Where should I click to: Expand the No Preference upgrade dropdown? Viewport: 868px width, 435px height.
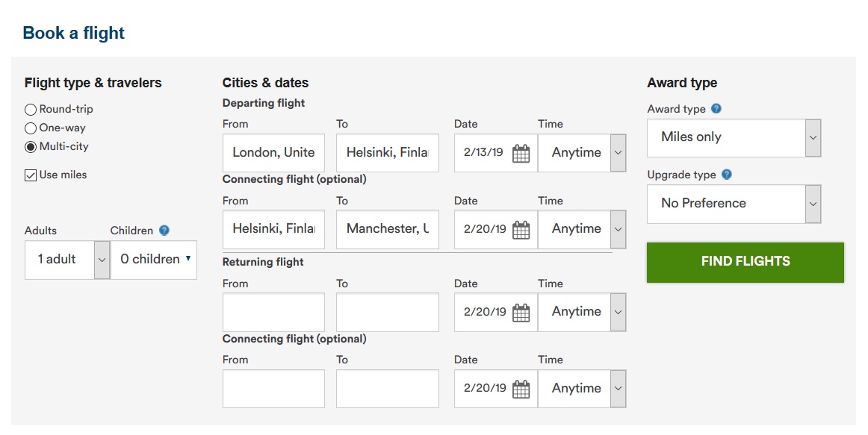coord(813,204)
